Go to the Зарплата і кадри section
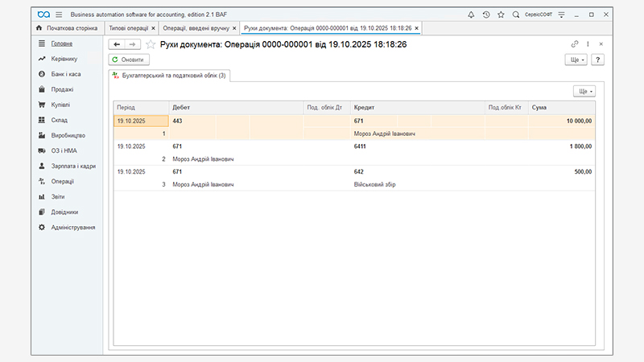The height and width of the screenshot is (362, 644). pyautogui.click(x=73, y=166)
